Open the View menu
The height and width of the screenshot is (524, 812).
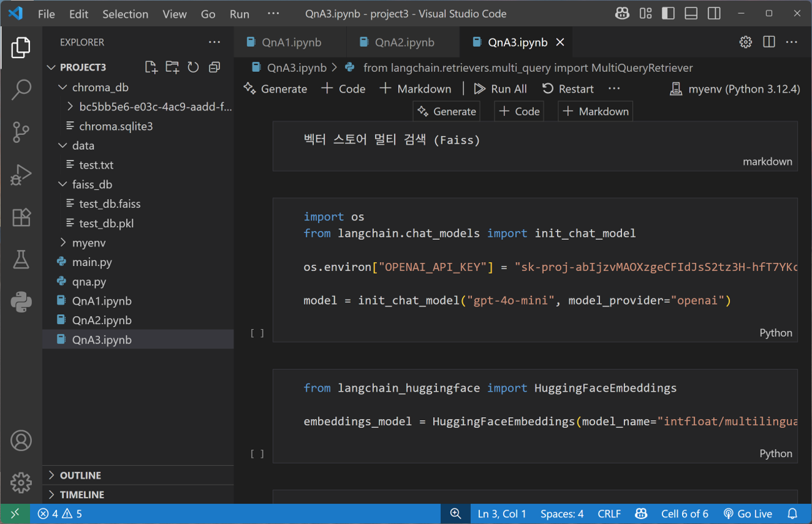point(174,14)
